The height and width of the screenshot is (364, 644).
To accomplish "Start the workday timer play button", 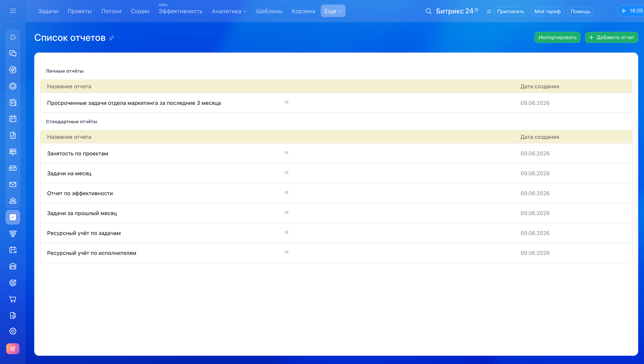I will (x=624, y=11).
